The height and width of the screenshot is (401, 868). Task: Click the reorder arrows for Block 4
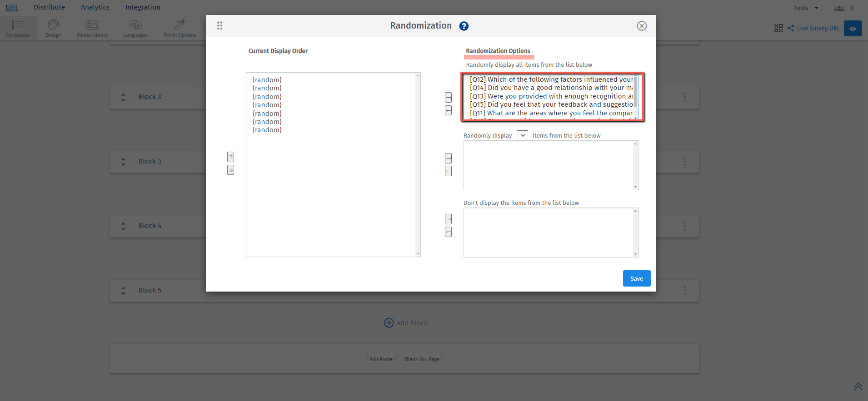click(x=123, y=226)
